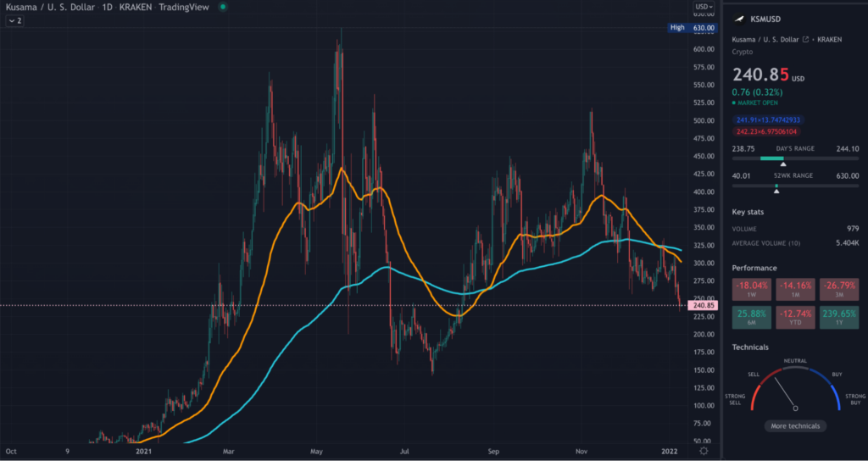Click the Technicals heading
868x461 pixels.
tap(751, 347)
